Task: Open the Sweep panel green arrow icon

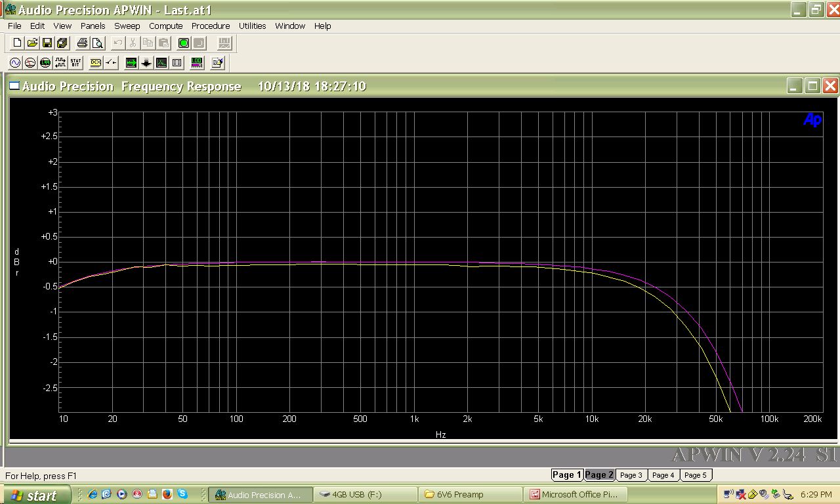Action: [x=131, y=63]
